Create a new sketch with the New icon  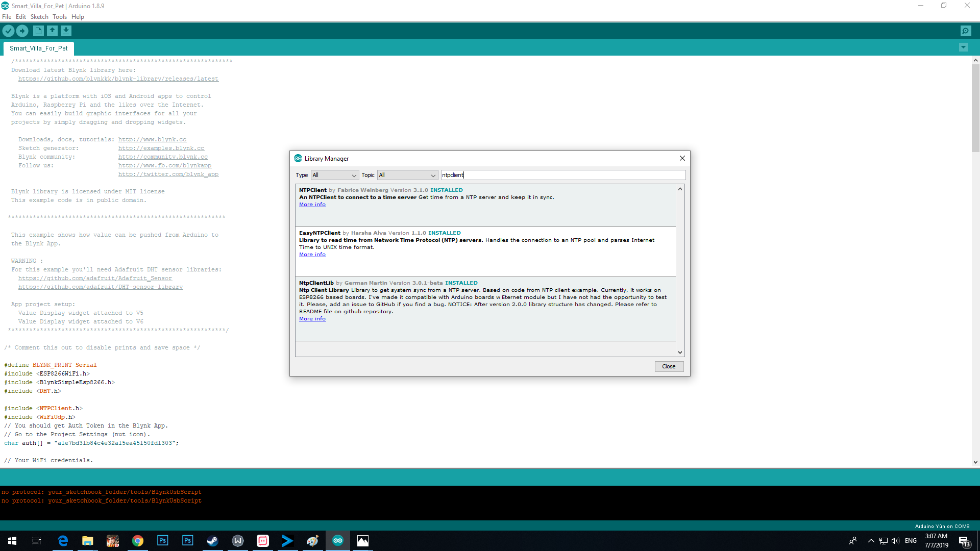[x=38, y=31]
